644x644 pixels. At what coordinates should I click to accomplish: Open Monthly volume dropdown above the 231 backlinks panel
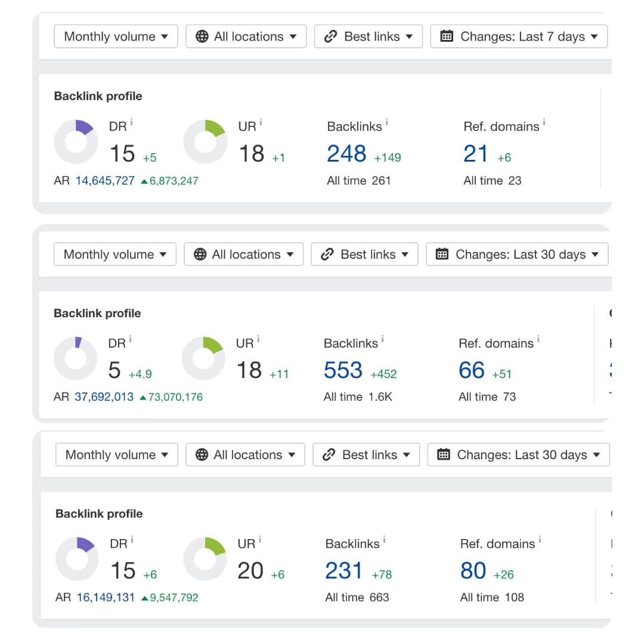(x=117, y=454)
